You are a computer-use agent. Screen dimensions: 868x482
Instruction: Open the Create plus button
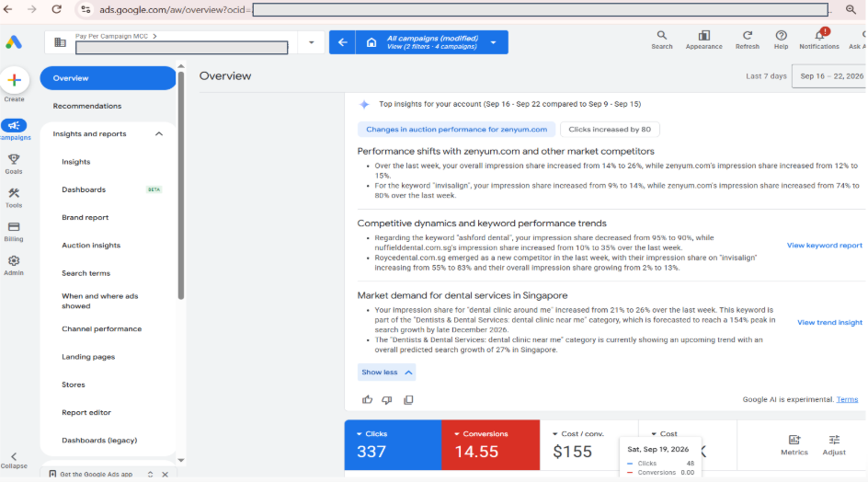point(14,80)
